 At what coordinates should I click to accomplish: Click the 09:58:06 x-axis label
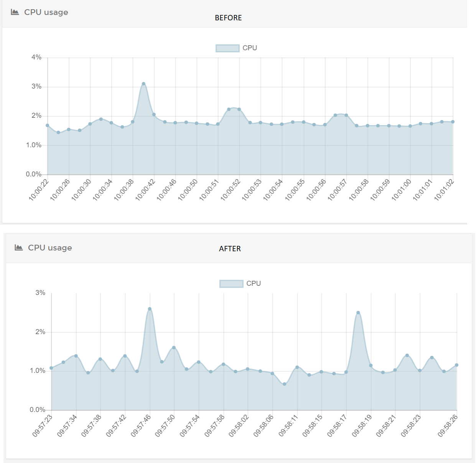(264, 425)
